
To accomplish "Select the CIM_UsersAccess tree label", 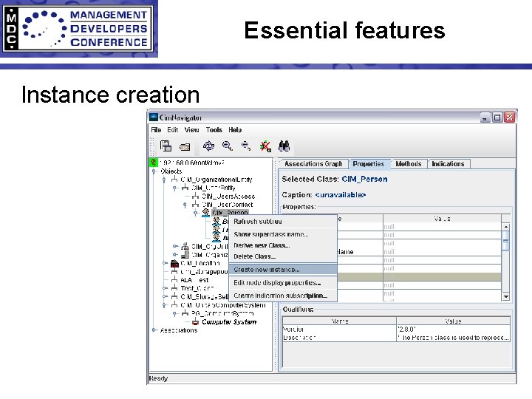I will [x=228, y=197].
